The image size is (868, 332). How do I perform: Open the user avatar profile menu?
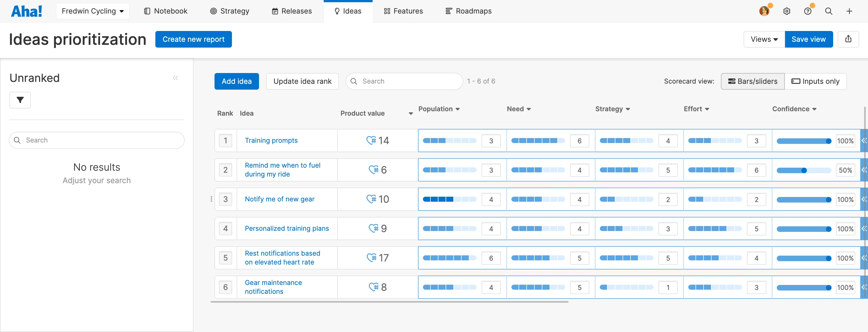click(764, 11)
